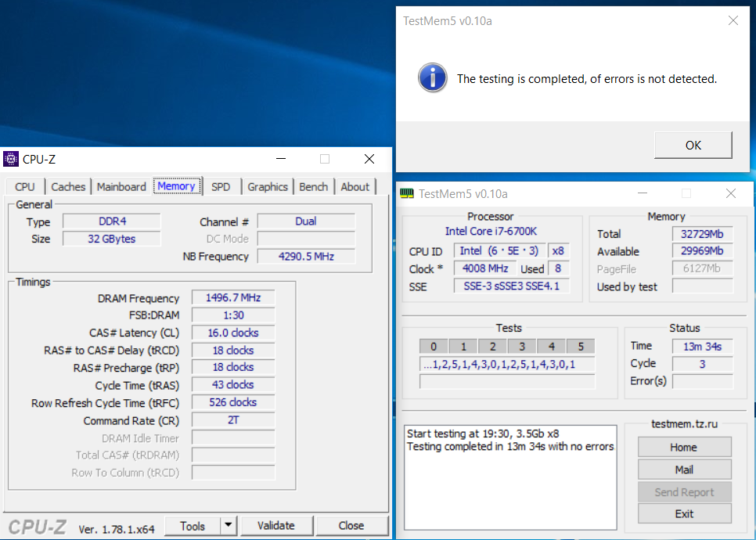Click the Command Rate value 2T
756x540 pixels.
coord(233,420)
